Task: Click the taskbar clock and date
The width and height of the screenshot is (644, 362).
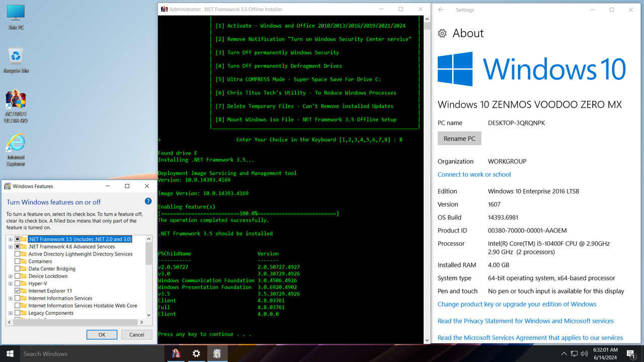Action: [605, 353]
